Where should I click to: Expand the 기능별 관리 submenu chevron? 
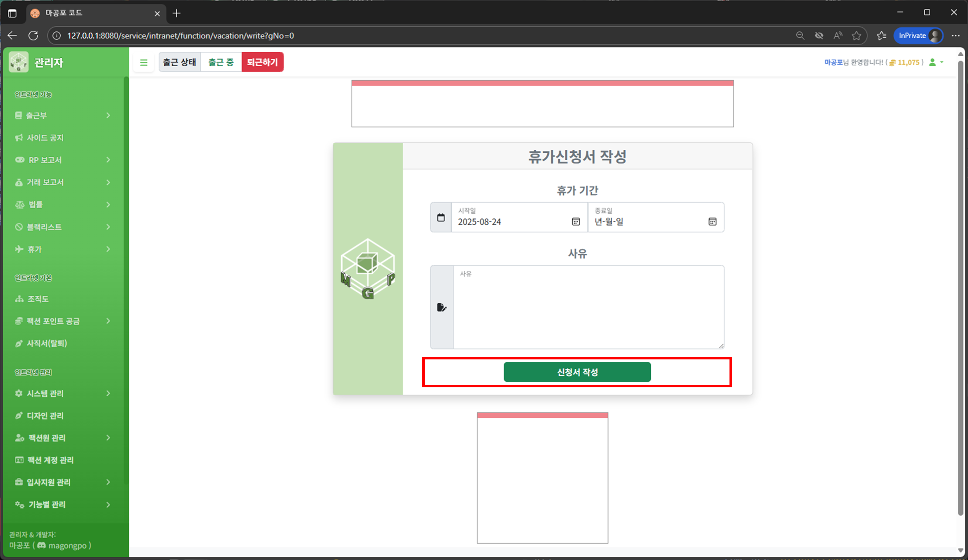(x=108, y=505)
